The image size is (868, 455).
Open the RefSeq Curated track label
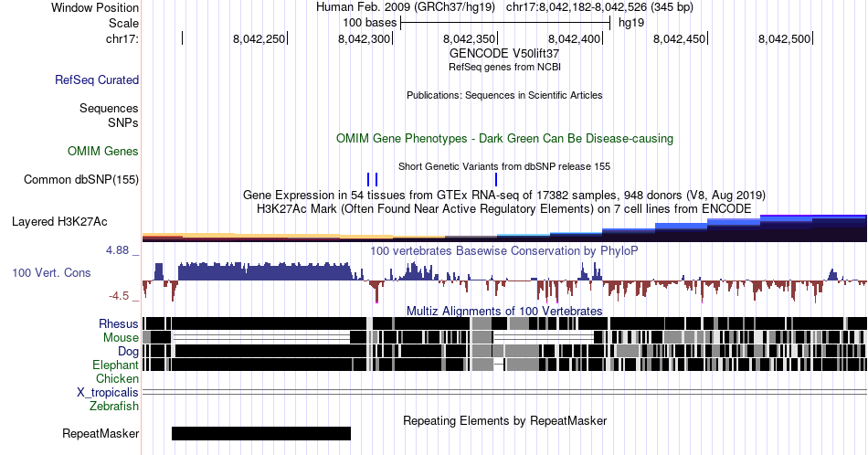[x=97, y=79]
